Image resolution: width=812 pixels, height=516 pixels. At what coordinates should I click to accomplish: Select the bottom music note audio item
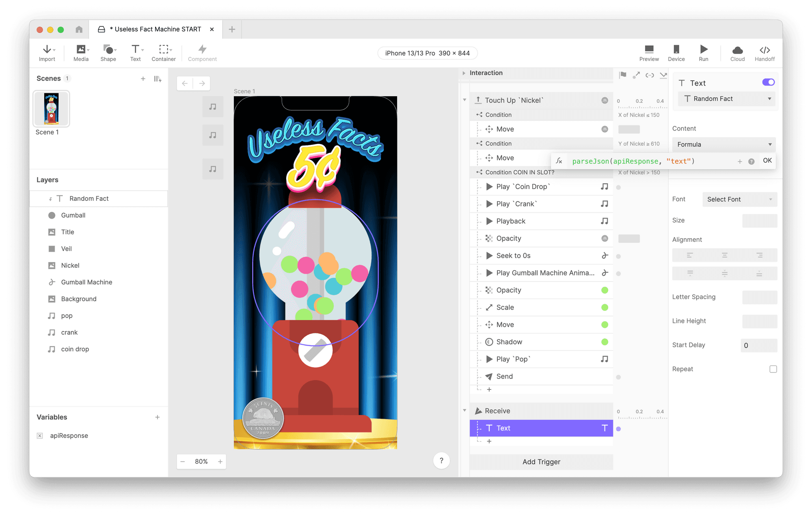(213, 169)
